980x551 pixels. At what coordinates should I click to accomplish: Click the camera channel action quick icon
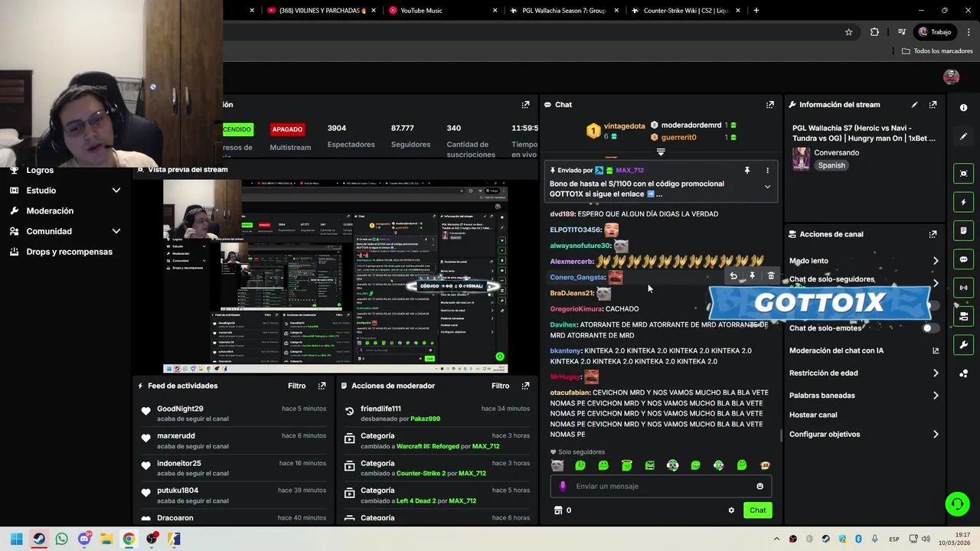click(963, 316)
